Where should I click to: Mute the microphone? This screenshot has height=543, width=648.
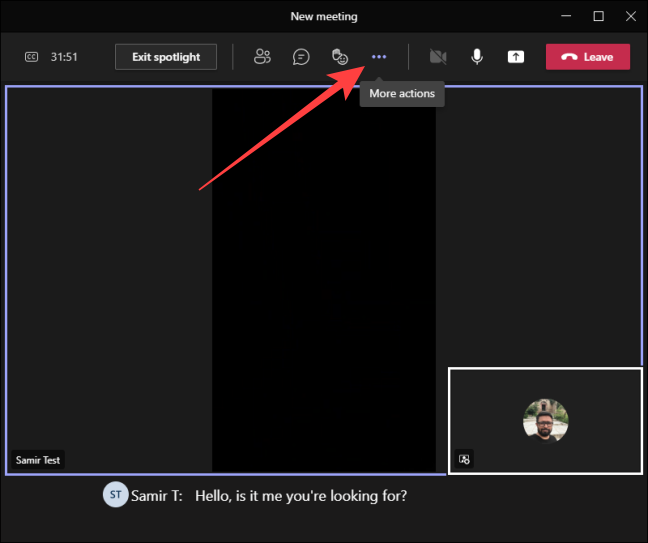click(477, 57)
